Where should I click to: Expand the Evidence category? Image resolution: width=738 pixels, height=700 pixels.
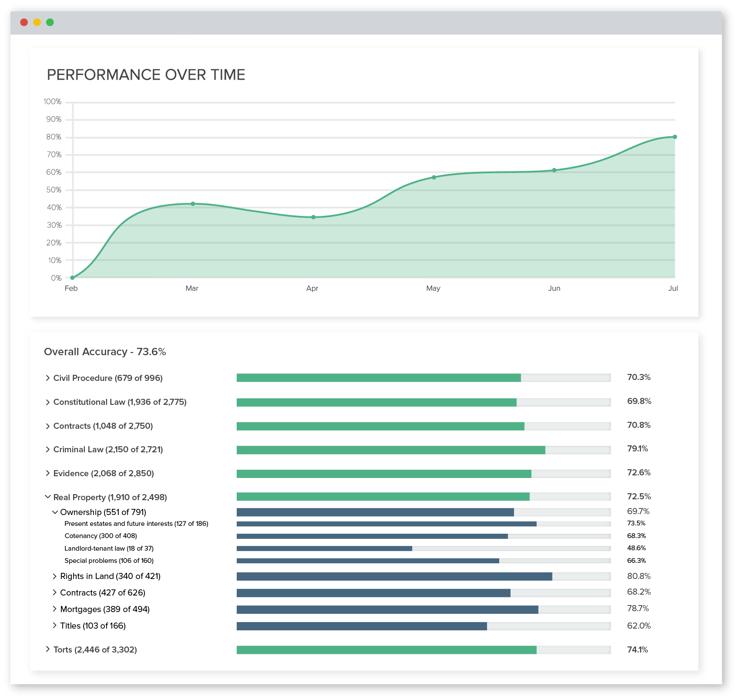coord(47,473)
